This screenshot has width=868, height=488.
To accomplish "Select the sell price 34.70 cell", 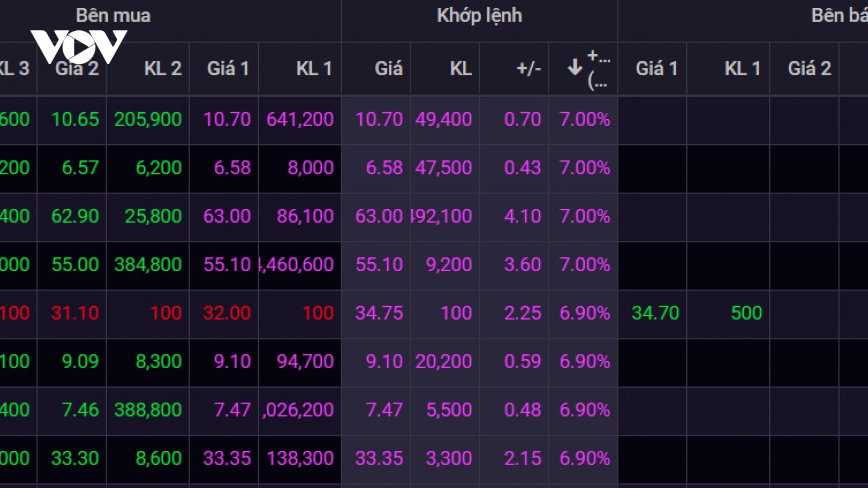I will tap(655, 313).
